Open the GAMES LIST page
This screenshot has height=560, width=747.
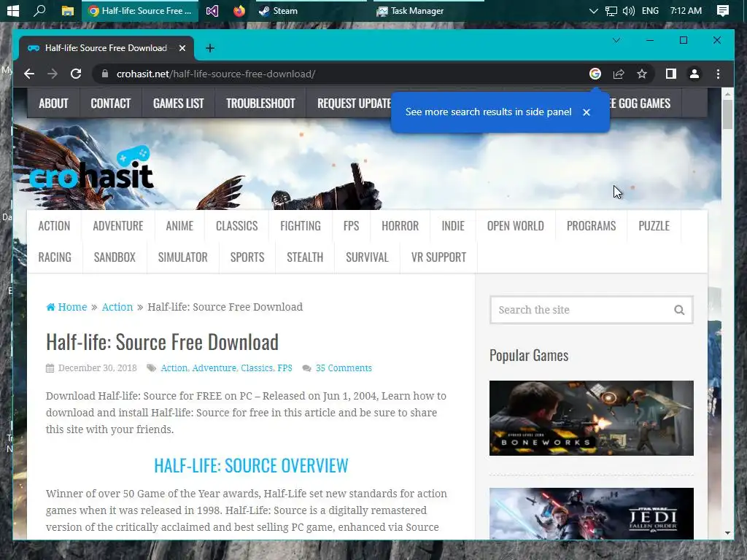178,104
